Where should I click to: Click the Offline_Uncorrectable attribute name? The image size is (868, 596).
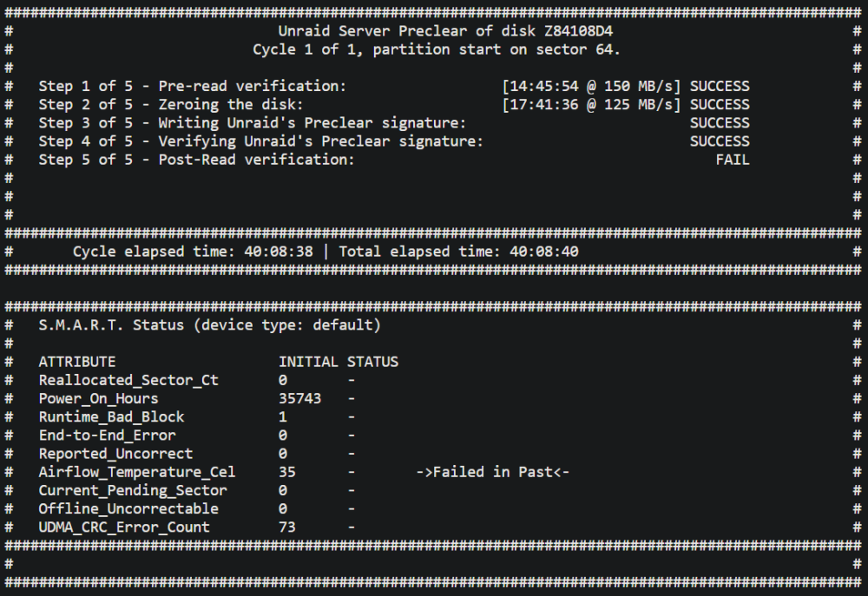[x=128, y=509]
